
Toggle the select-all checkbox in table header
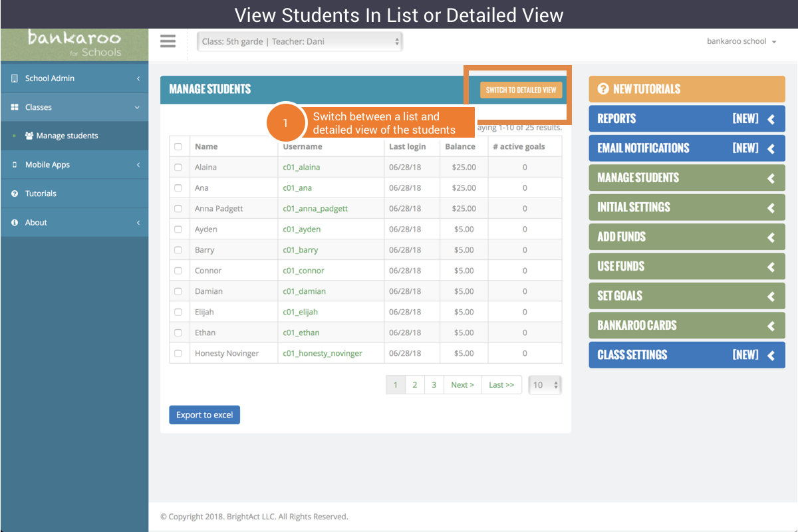pyautogui.click(x=178, y=147)
